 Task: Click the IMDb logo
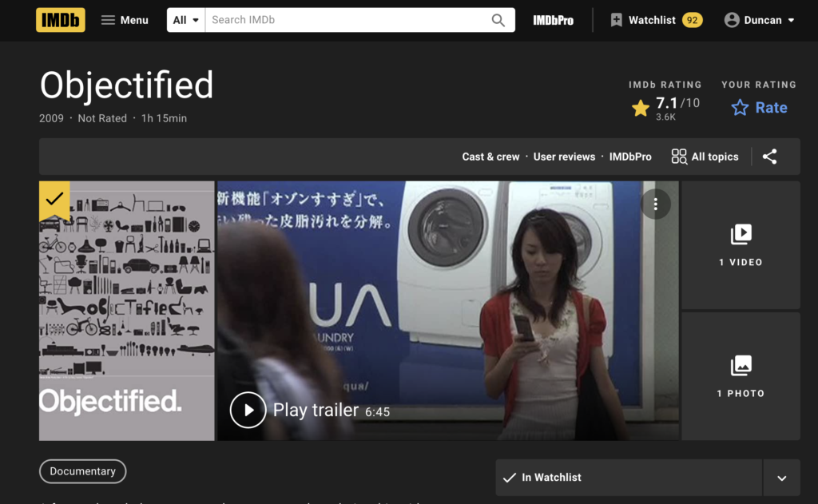(x=61, y=20)
